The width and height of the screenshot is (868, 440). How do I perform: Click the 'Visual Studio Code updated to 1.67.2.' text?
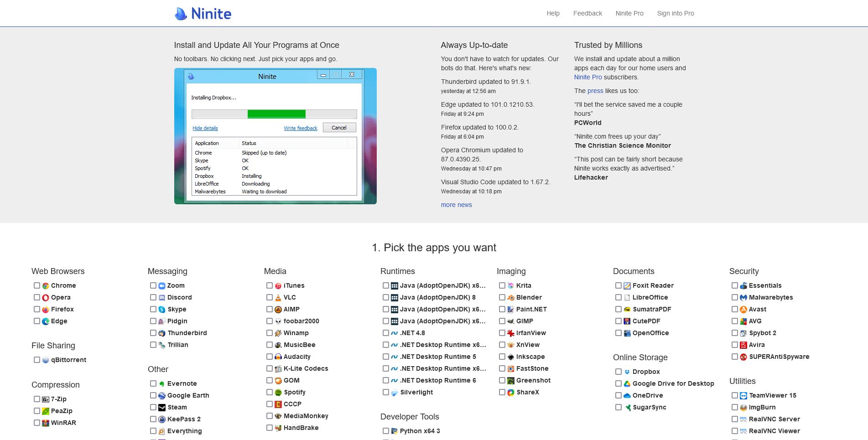pos(495,182)
